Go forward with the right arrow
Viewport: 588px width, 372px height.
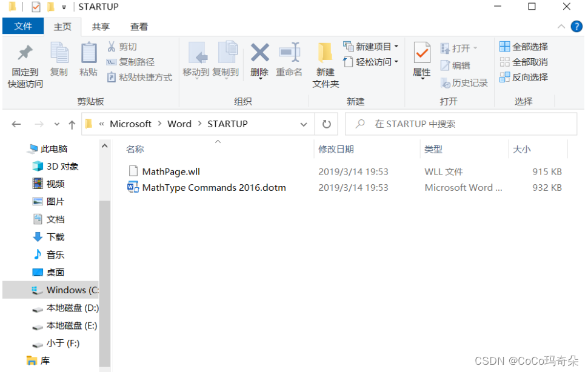(39, 124)
